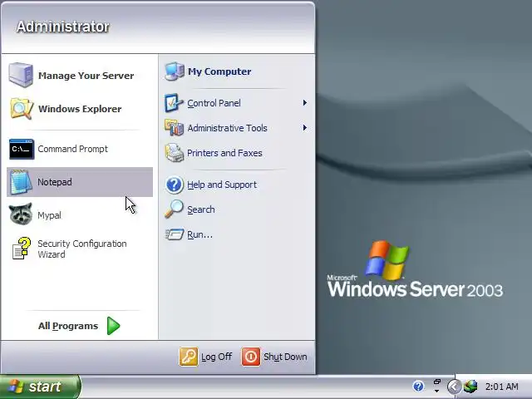Expand the Control Panel submenu arrow
This screenshot has height=399, width=532.
tap(305, 103)
